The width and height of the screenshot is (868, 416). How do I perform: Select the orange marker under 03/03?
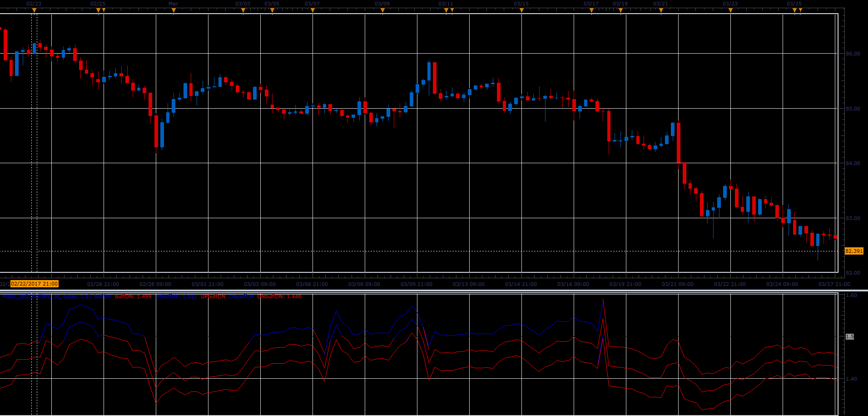tap(243, 10)
